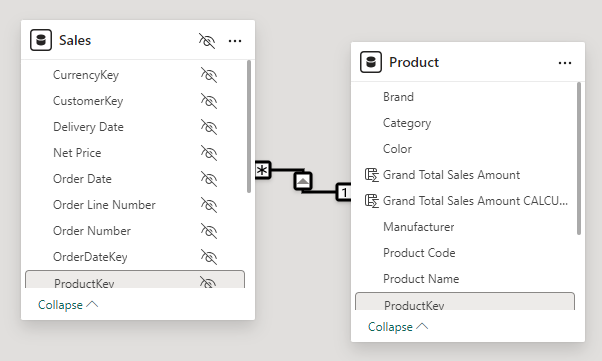This screenshot has width=602, height=361.
Task: Open the Product table more options menu
Action: coord(565,63)
